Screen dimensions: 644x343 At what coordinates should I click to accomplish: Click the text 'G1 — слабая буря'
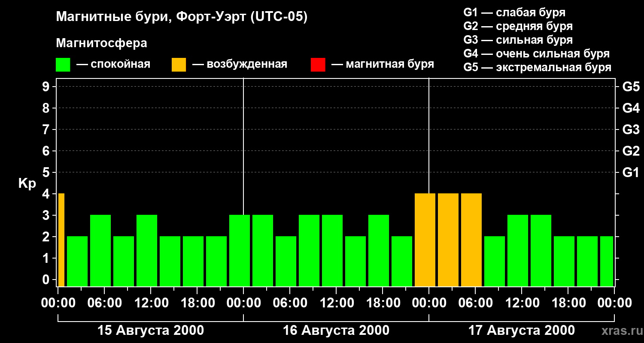pos(514,12)
